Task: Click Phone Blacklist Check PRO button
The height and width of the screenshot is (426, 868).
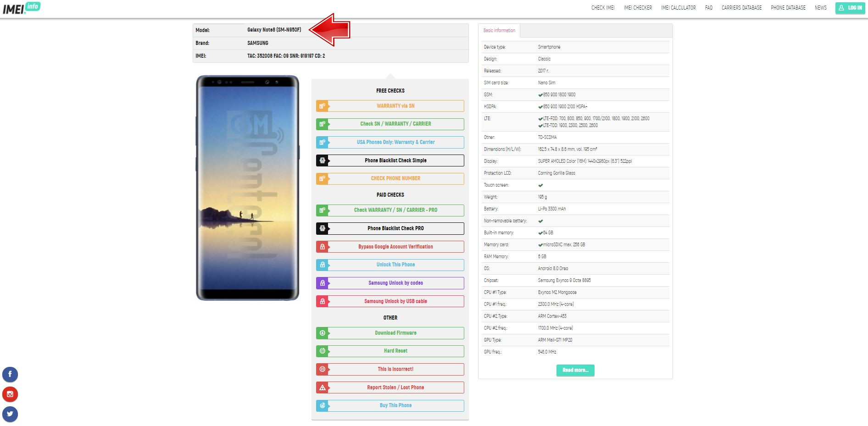Action: [x=390, y=228]
